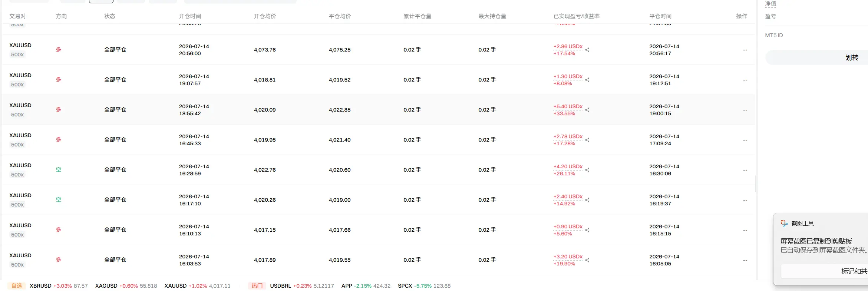This screenshot has width=868, height=291.
Task: Share the +1.30 USDx profit trade
Action: tap(587, 80)
